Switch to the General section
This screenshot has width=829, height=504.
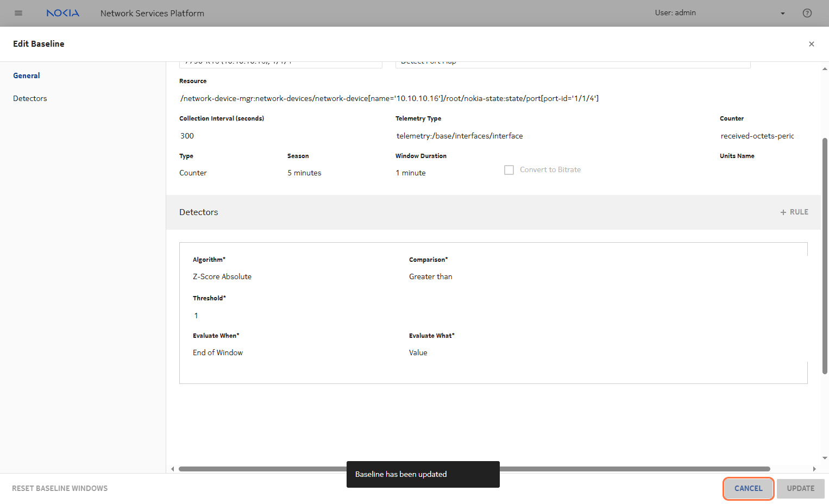click(27, 76)
